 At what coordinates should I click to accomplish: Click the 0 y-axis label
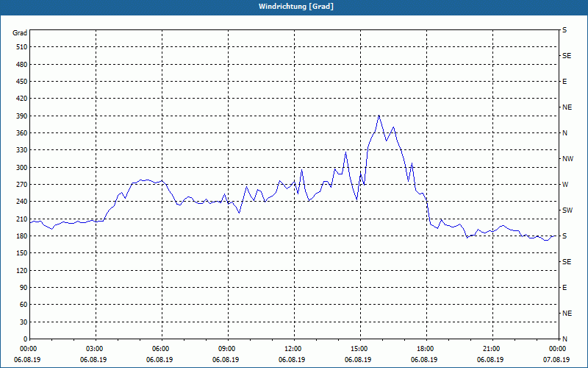coord(25,339)
